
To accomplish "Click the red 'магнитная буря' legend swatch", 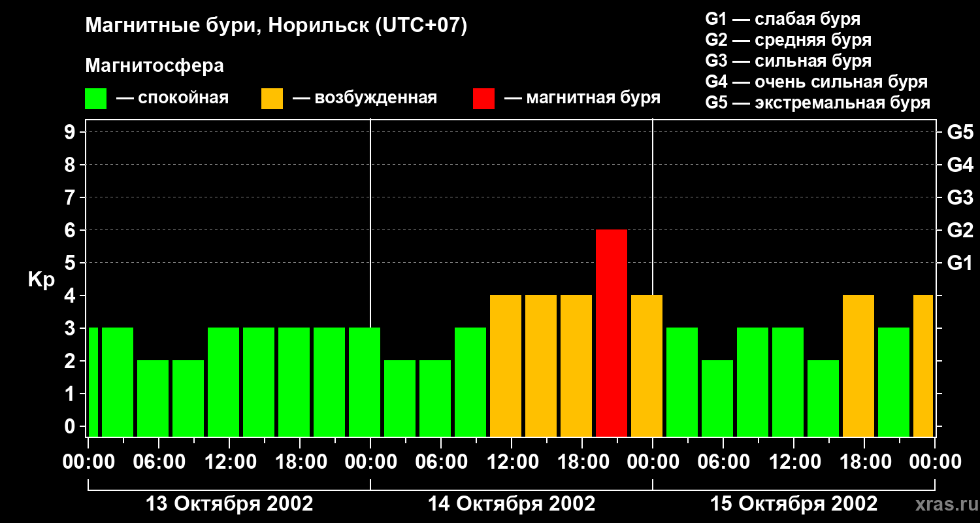I will [x=483, y=99].
